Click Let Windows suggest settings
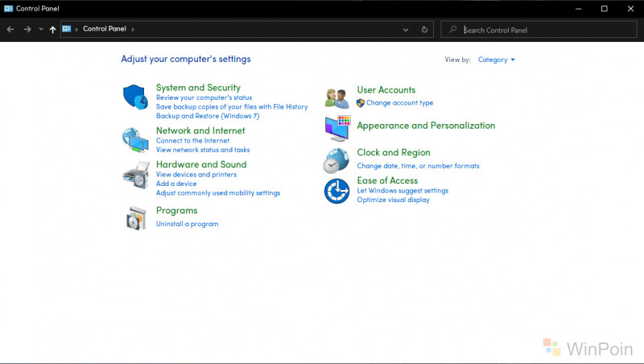The height and width of the screenshot is (364, 644). coord(402,191)
